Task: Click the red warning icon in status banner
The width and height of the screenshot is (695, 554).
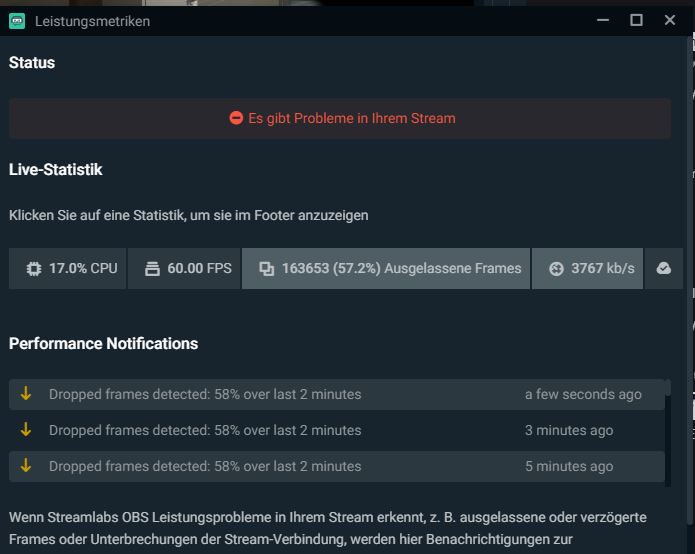Action: point(236,118)
